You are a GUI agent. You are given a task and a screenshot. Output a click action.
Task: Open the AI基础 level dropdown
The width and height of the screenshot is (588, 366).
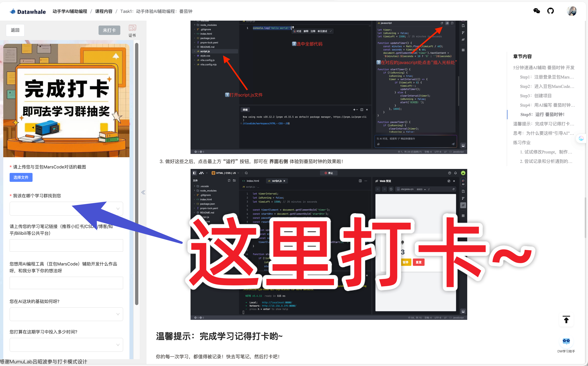[66, 314]
